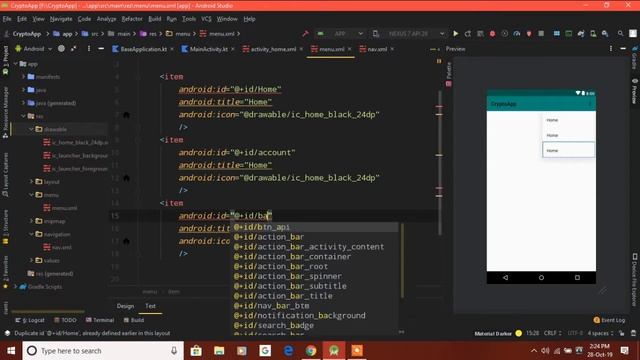Switch to the activity_home.xml tab

click(273, 49)
